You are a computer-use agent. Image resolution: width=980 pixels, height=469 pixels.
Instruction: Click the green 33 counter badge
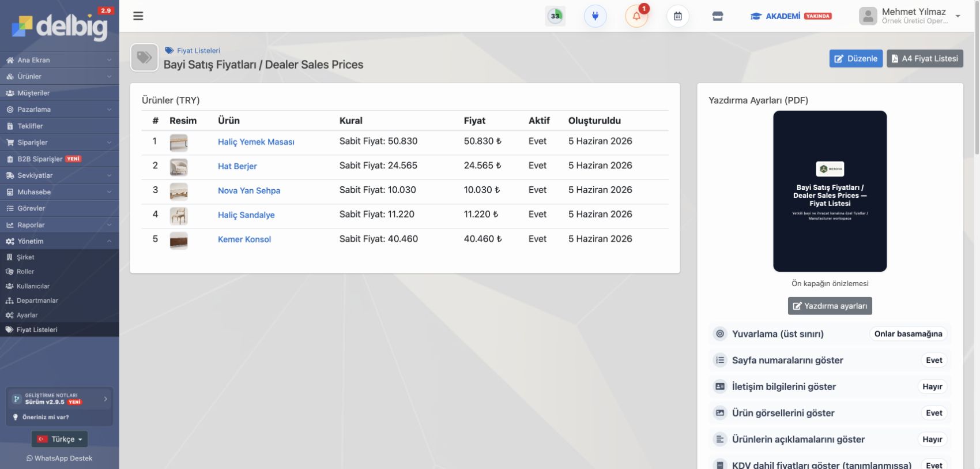pyautogui.click(x=555, y=16)
